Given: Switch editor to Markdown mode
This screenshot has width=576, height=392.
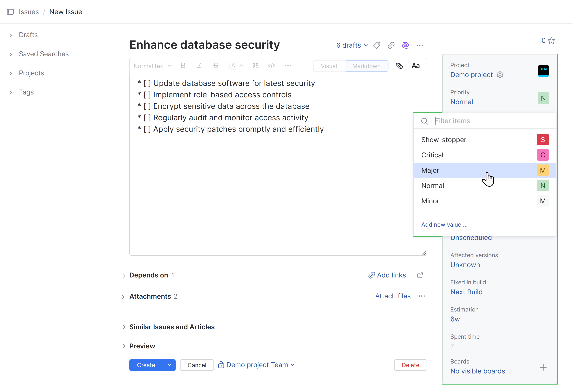Looking at the screenshot, I should coord(366,66).
